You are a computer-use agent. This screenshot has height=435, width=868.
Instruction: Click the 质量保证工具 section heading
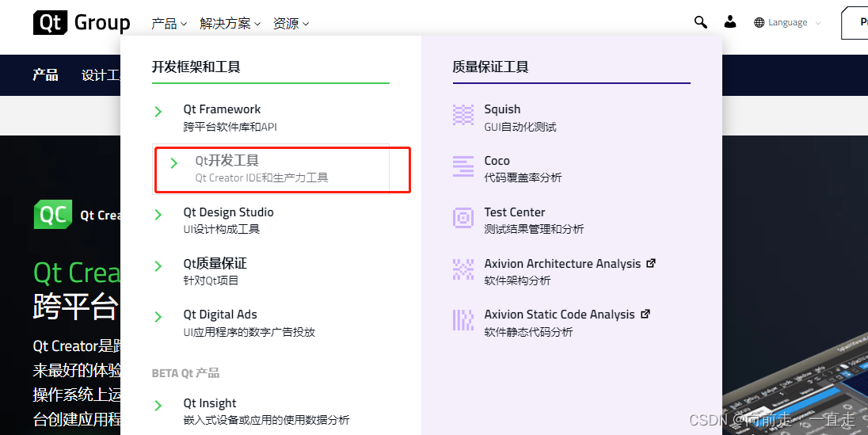490,67
